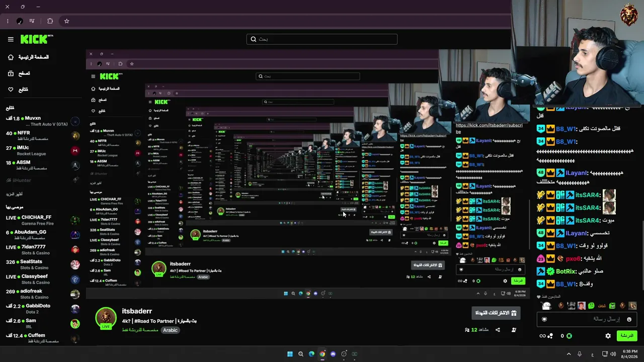Go to Kick homepage via the logo
Viewport: 644px width, 362px height.
pyautogui.click(x=37, y=39)
